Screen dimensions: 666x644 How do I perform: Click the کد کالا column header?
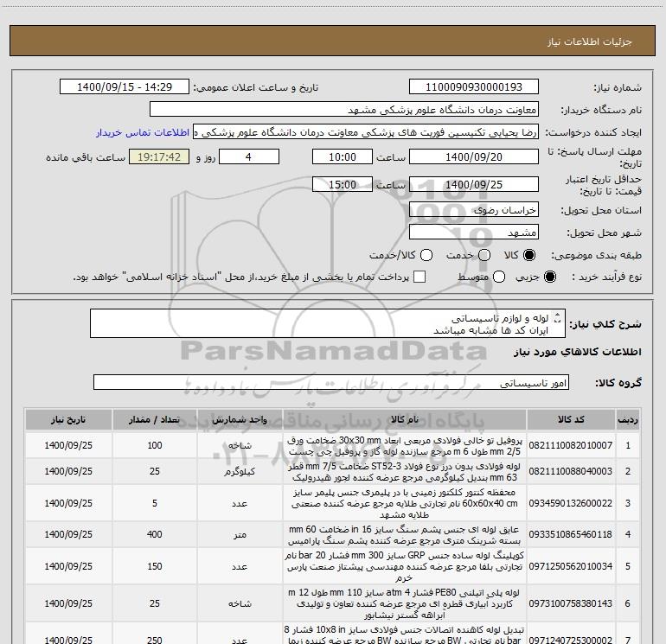[571, 420]
